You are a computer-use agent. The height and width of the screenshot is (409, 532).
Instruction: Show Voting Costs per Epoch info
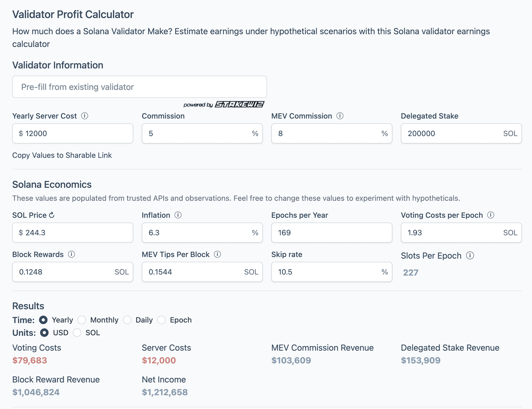(491, 215)
